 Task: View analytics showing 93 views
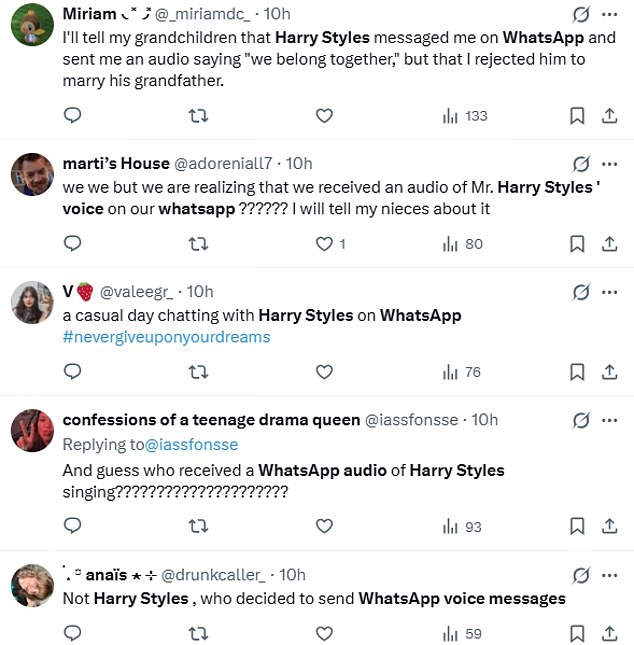coord(463,526)
